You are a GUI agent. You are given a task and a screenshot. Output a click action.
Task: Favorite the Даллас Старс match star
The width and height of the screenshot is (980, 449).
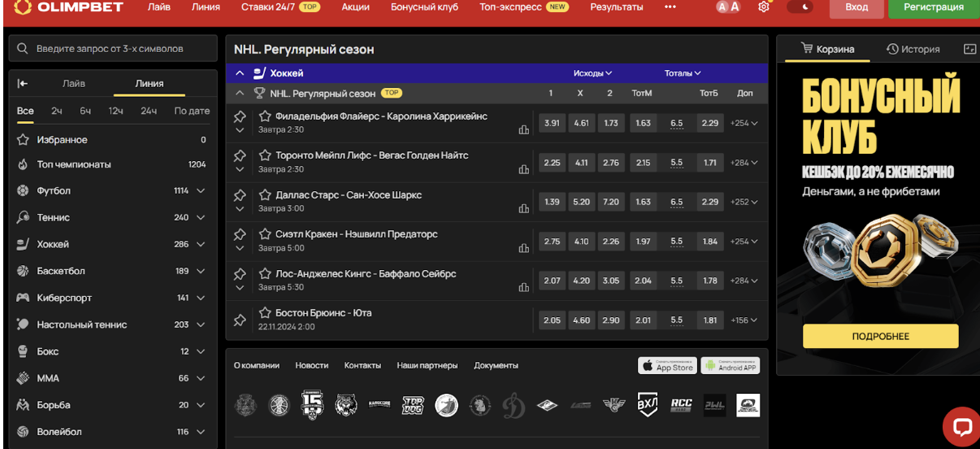265,195
